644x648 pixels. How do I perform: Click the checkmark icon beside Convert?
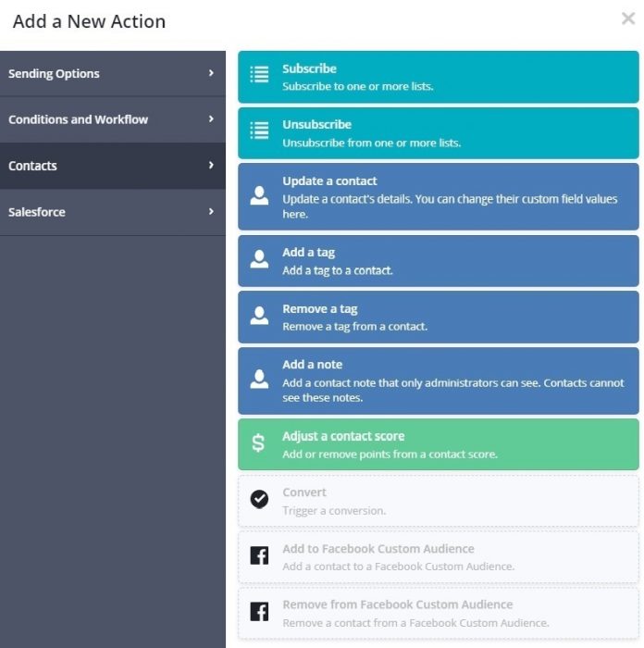[260, 500]
